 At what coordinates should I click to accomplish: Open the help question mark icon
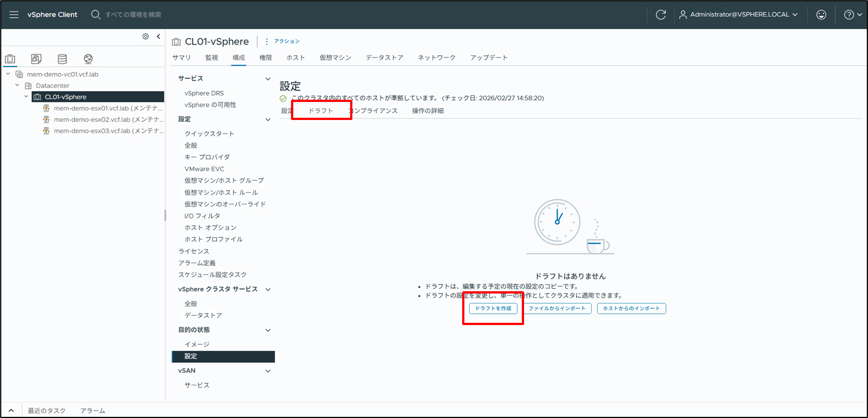tap(849, 14)
